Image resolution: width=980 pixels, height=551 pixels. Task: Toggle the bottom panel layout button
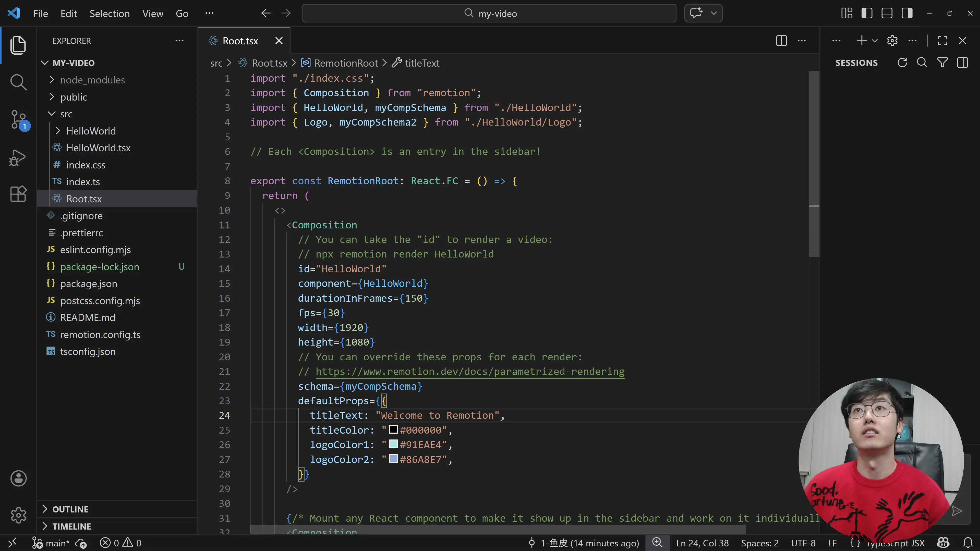887,13
